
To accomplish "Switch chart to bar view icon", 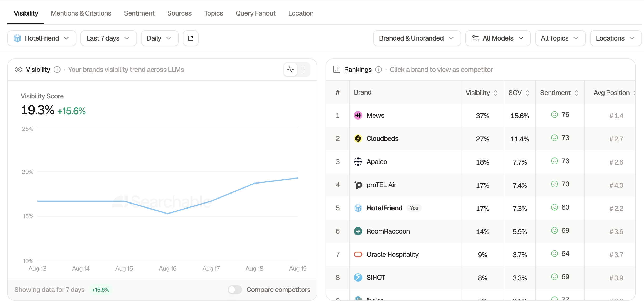I will tap(303, 70).
